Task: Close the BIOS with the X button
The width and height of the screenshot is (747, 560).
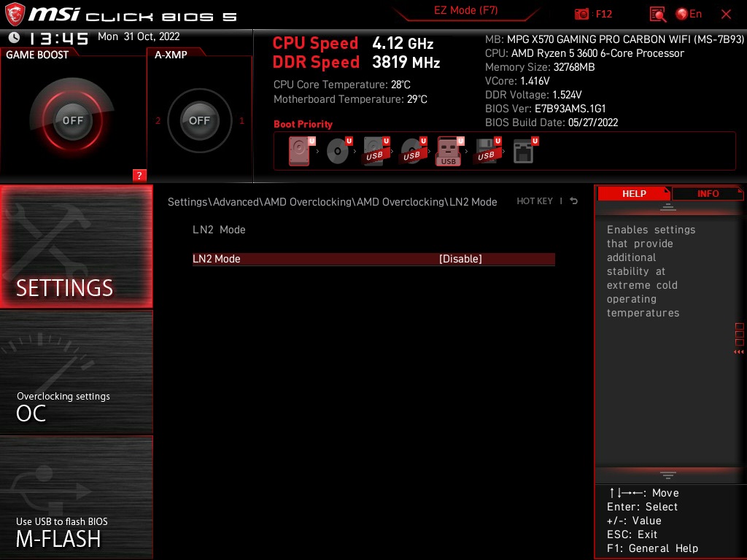Action: click(x=726, y=15)
